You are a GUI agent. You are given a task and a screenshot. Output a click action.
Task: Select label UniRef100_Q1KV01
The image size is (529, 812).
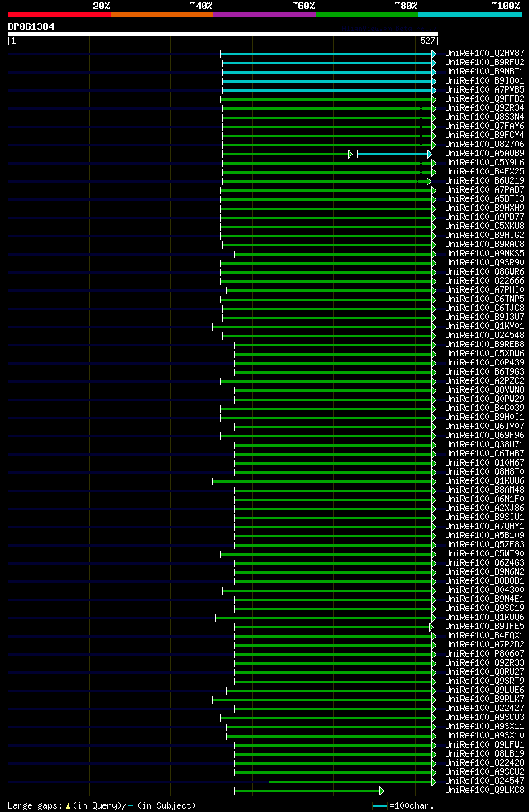(484, 326)
